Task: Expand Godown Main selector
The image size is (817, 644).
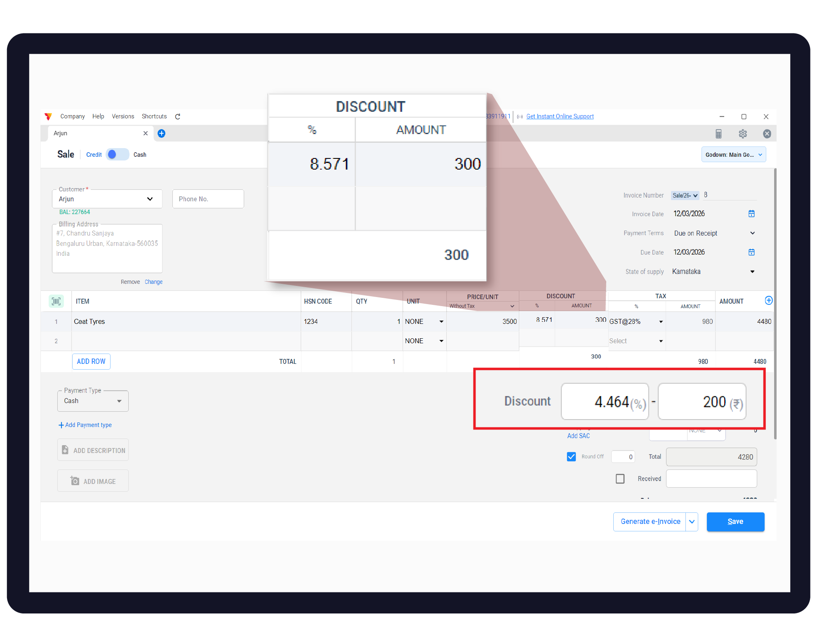Action: click(733, 155)
